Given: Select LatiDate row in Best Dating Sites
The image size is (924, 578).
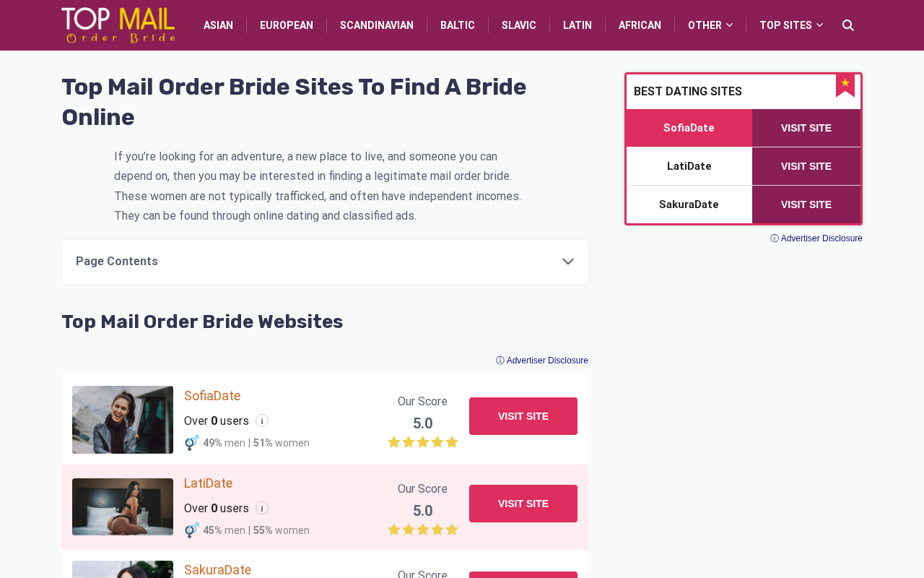Looking at the screenshot, I should point(689,166).
